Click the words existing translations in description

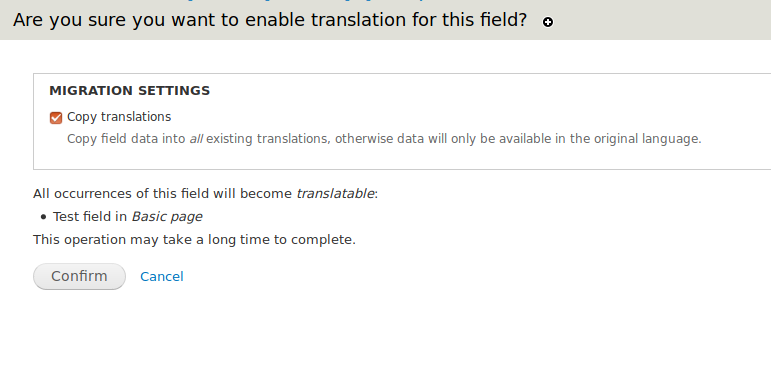coord(267,139)
